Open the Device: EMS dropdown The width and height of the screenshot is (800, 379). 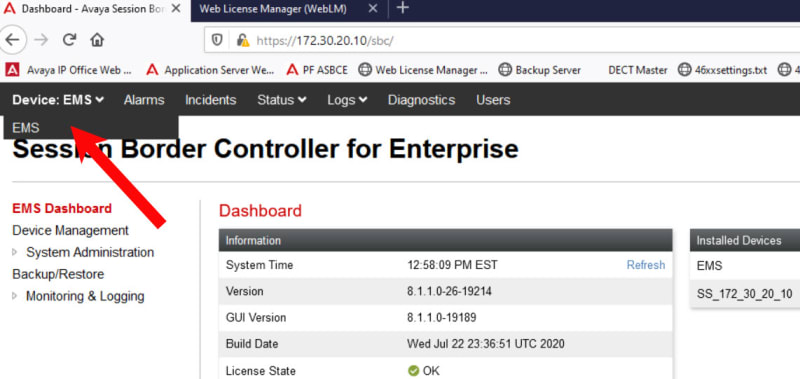(x=58, y=100)
